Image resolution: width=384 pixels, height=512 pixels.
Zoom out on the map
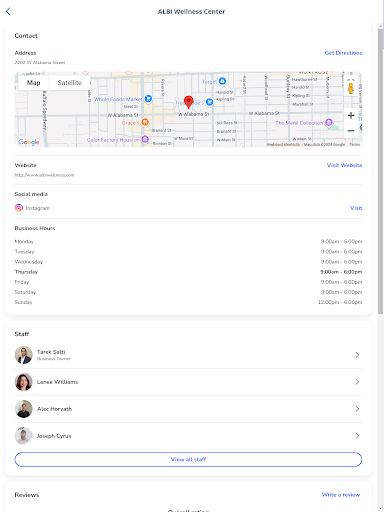coord(351,131)
